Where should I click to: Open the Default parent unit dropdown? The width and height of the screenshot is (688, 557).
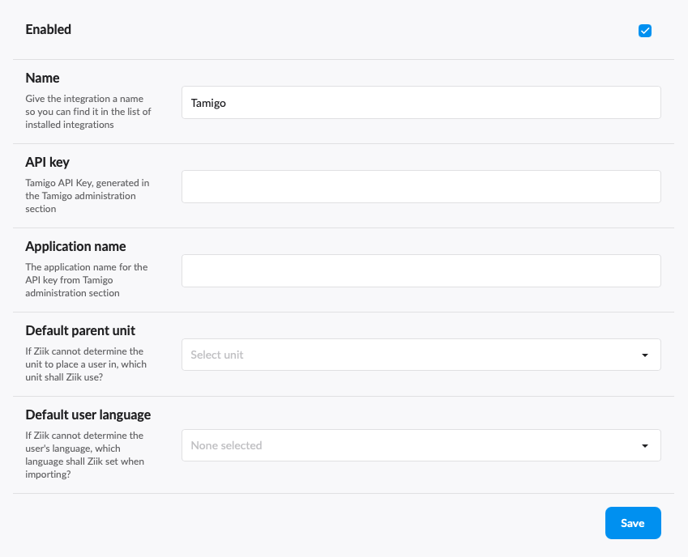click(421, 355)
